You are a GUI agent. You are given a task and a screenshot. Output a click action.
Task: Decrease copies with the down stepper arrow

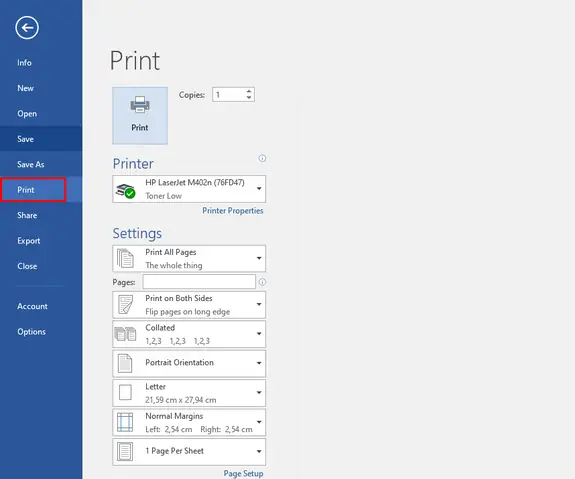click(x=249, y=98)
